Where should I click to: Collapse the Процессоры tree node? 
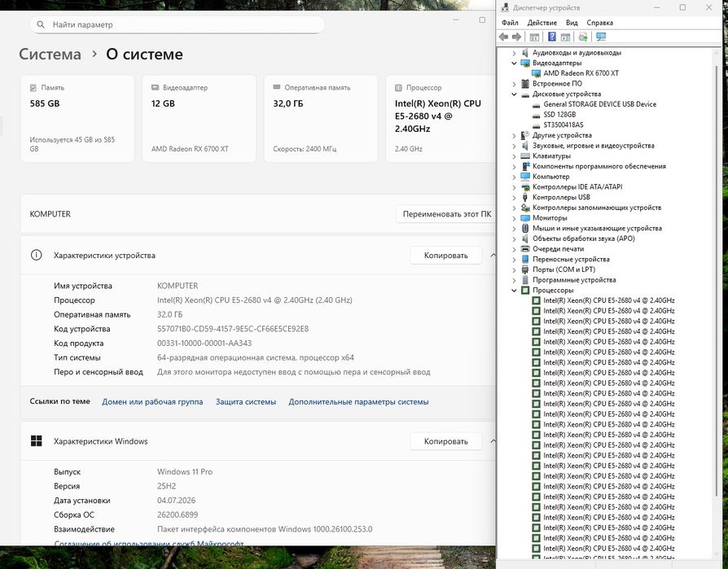tap(514, 291)
